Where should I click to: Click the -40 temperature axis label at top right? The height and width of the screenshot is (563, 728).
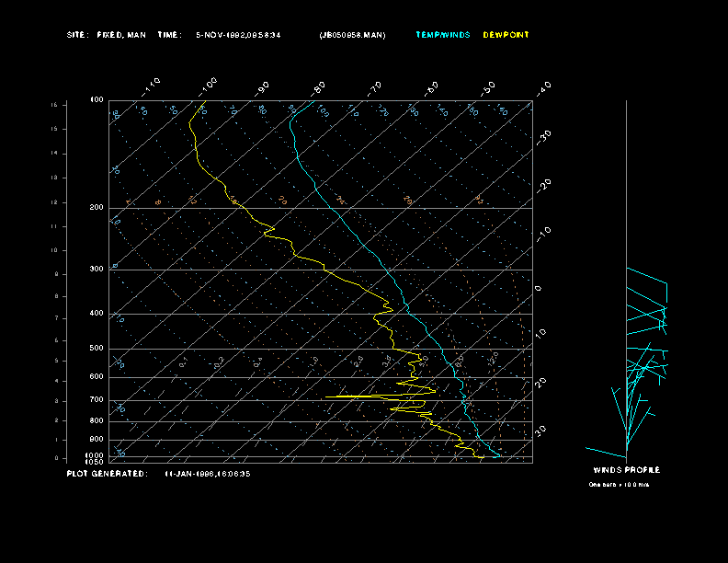tap(543, 87)
